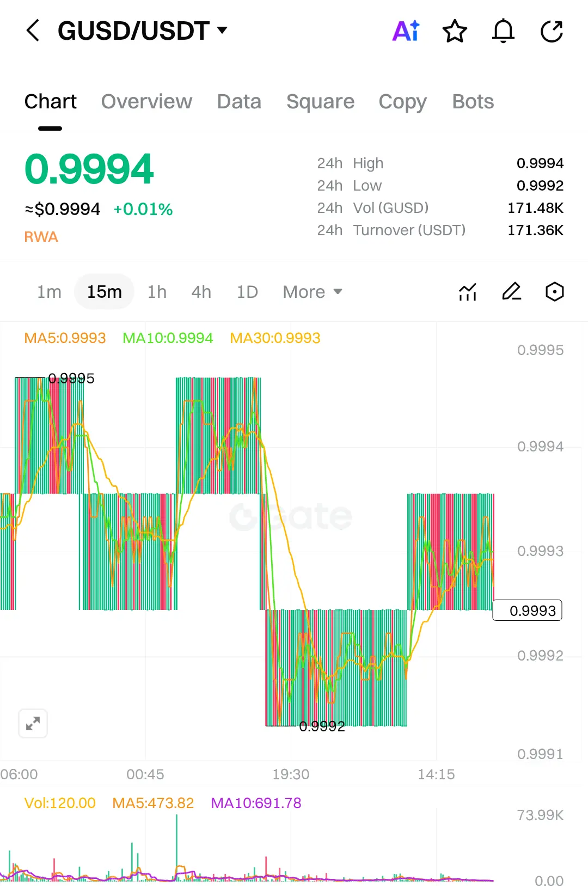Open the AI assistant icon
Screen dimensions: 588x886
tap(406, 31)
